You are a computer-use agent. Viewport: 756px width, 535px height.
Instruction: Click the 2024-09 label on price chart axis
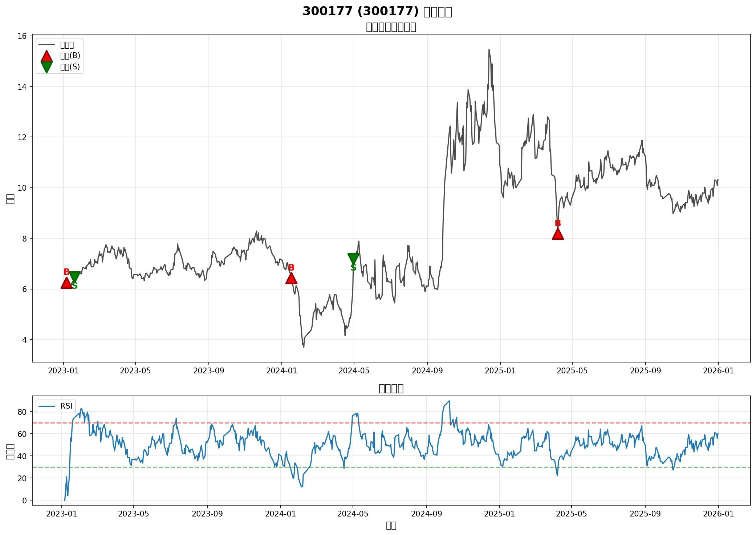pos(427,371)
